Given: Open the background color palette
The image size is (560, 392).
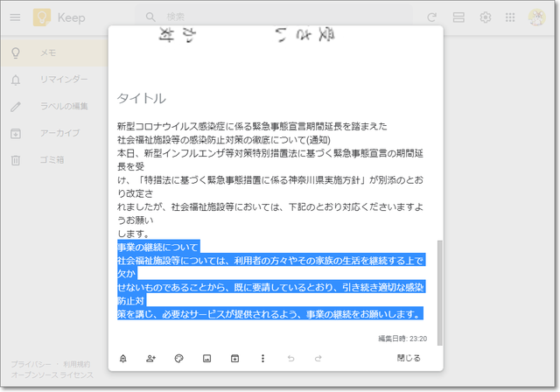Looking at the screenshot, I should coord(179,358).
